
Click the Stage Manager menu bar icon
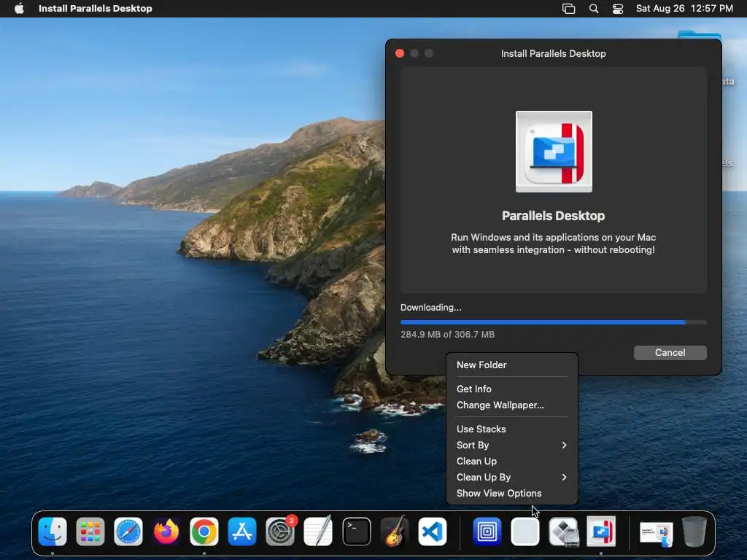[x=568, y=9]
